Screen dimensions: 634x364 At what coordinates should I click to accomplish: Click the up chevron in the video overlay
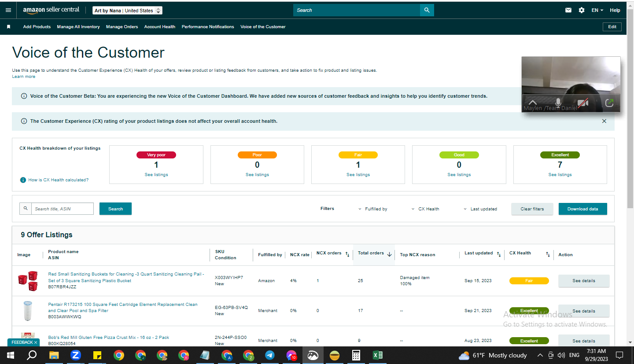(x=533, y=103)
